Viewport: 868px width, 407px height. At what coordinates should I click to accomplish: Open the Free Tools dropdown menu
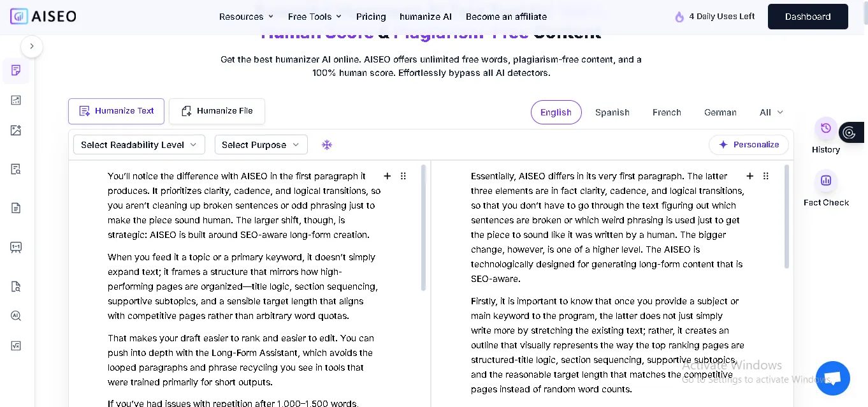tap(315, 17)
